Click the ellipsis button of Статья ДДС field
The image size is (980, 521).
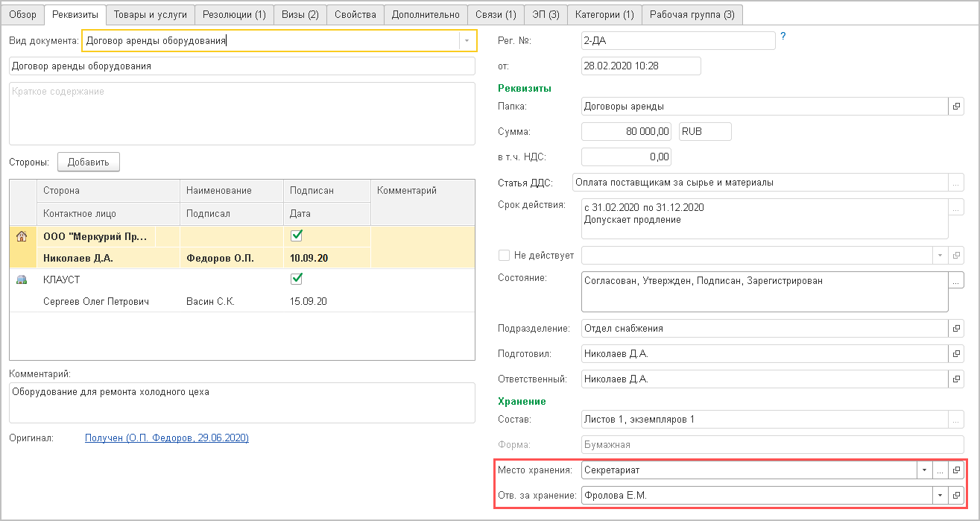coord(956,183)
